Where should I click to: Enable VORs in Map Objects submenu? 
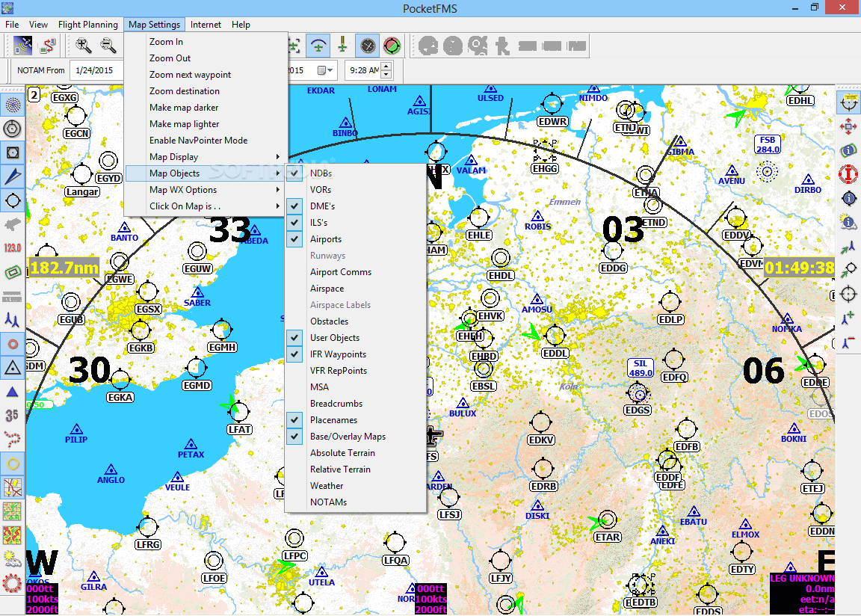click(355, 189)
